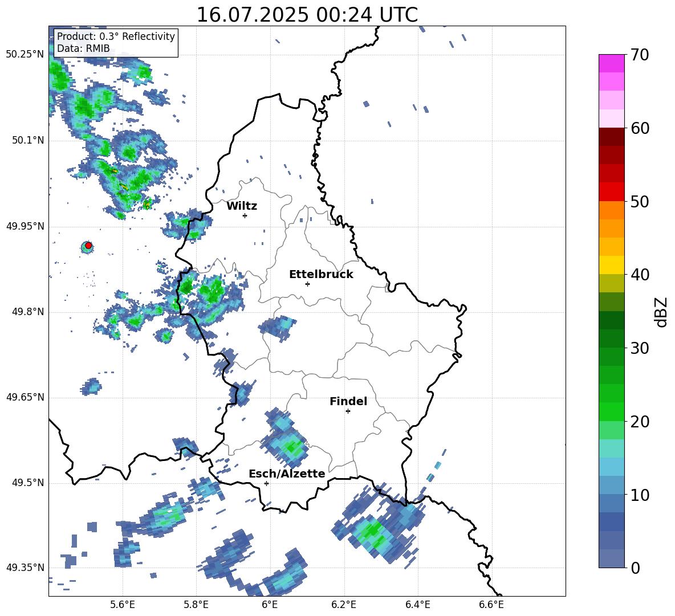Click the dBZ colorbar axis label
Image resolution: width=675 pixels, height=616 pixels.
click(x=662, y=312)
